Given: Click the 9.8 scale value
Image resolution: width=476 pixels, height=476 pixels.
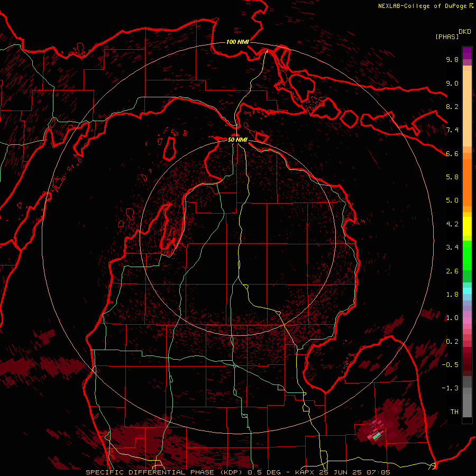Looking at the screenshot, I should pyautogui.click(x=452, y=59).
